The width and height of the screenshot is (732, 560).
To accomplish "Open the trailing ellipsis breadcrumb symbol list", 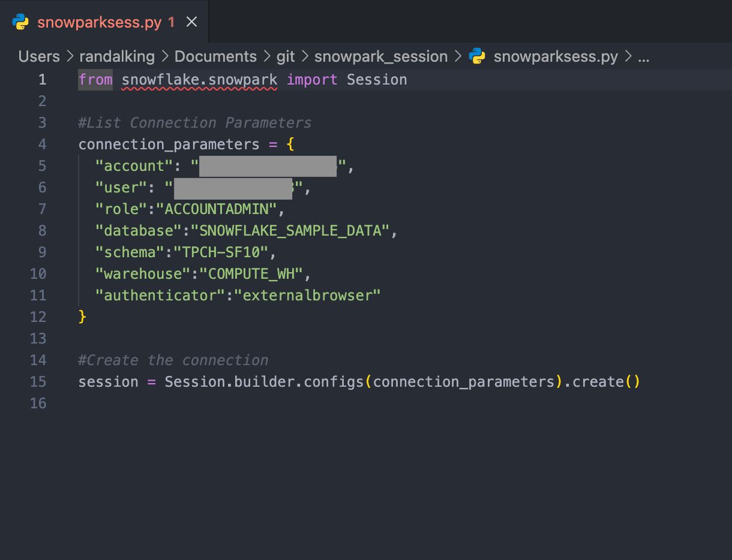I will 643,56.
